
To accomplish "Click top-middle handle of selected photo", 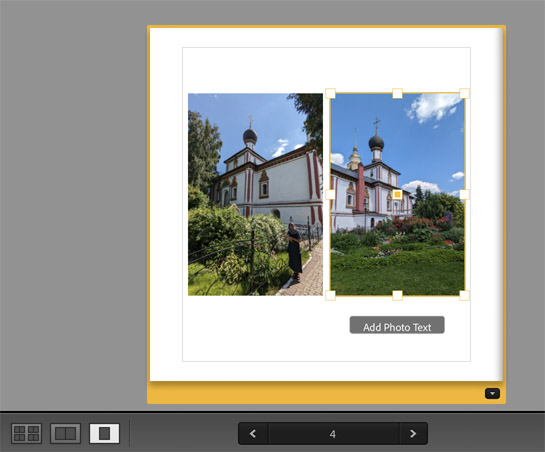I will (397, 93).
